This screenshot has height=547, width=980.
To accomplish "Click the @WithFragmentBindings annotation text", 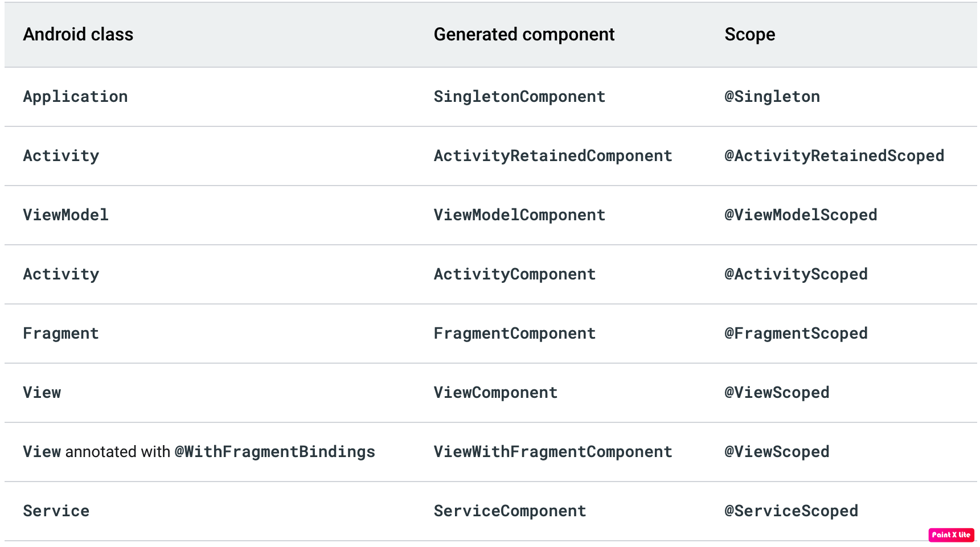I will click(x=274, y=452).
